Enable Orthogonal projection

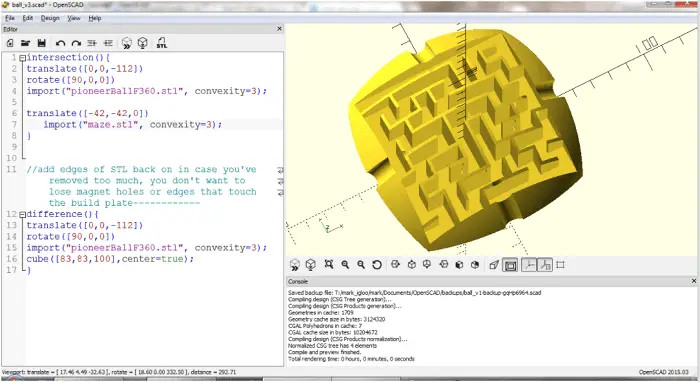[510, 266]
